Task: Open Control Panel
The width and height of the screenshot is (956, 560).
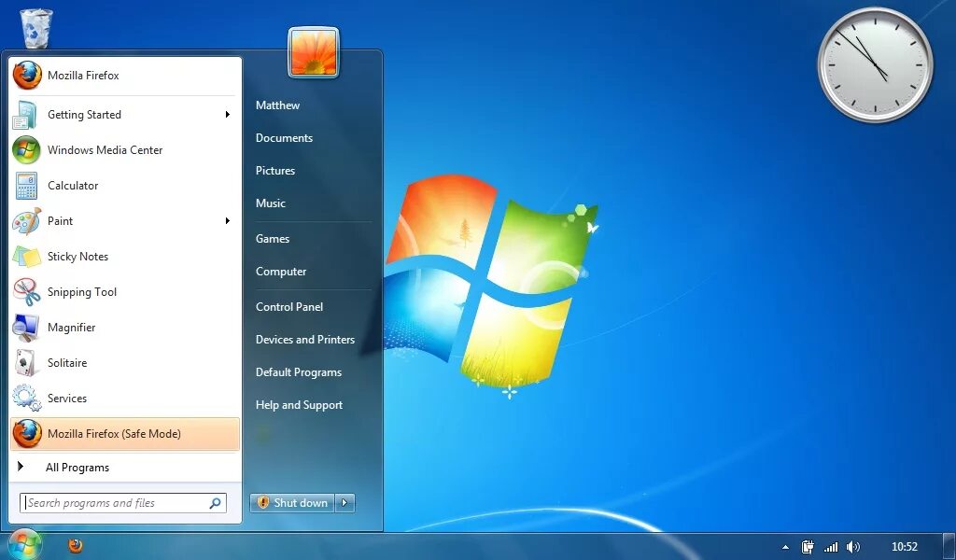Action: [289, 307]
